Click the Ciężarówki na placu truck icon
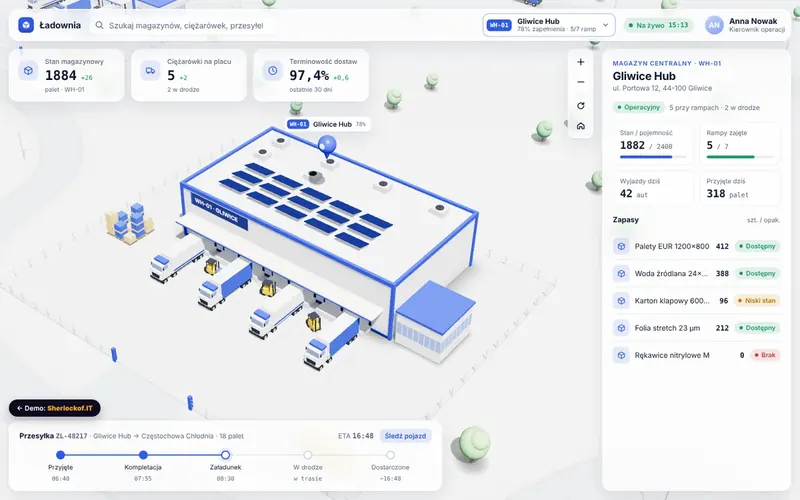Screen dimensions: 800x500 click(151, 70)
